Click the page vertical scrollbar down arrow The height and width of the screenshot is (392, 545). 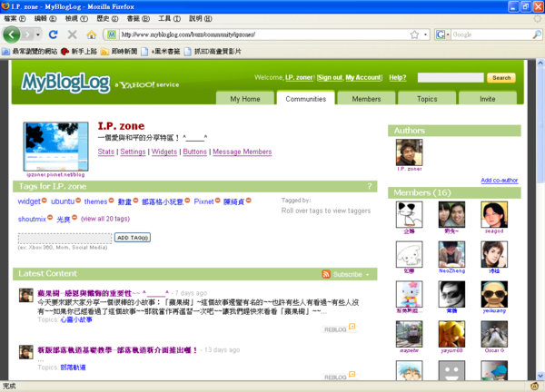click(540, 376)
